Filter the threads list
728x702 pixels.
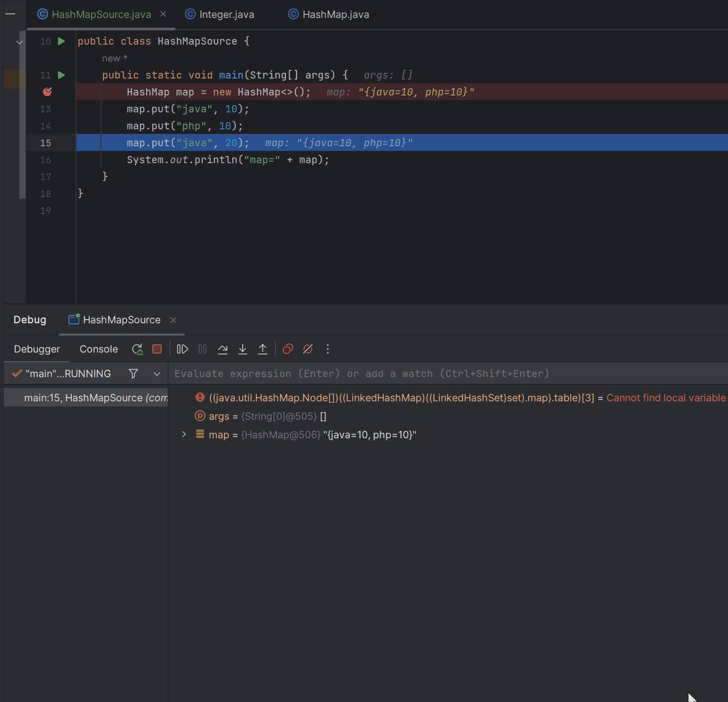coord(133,374)
